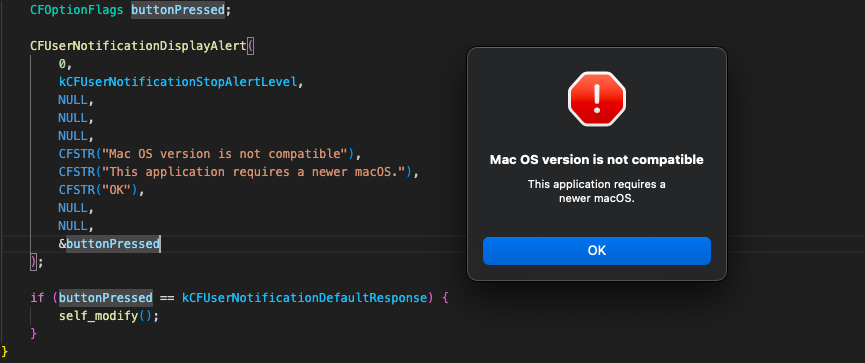Click the first NULL argument
The width and height of the screenshot is (865, 363).
tap(73, 100)
